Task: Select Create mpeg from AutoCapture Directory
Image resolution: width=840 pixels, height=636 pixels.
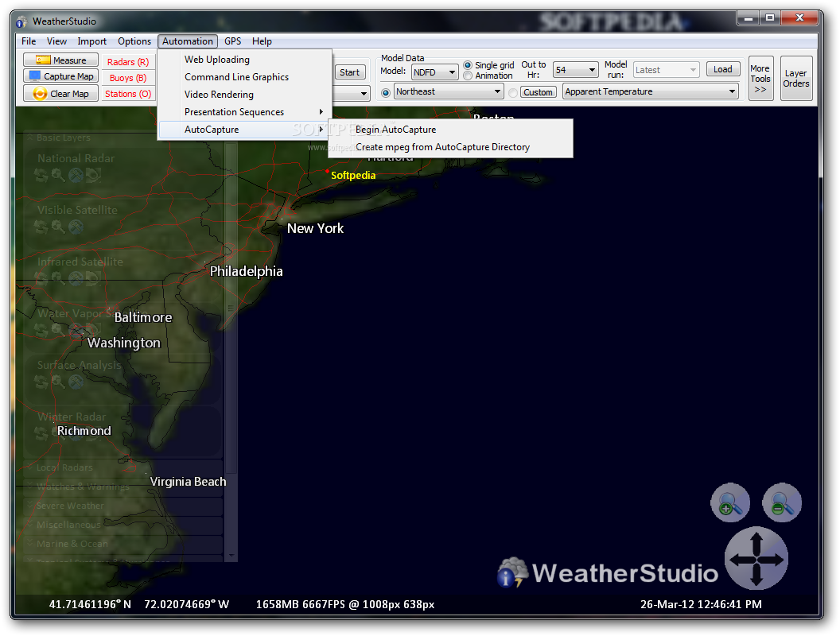Action: (450, 147)
